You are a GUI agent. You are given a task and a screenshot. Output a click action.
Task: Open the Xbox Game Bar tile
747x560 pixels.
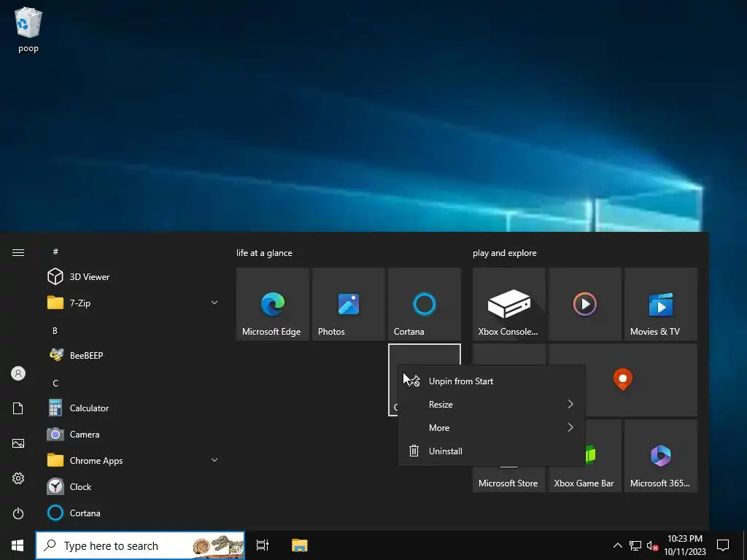point(584,479)
